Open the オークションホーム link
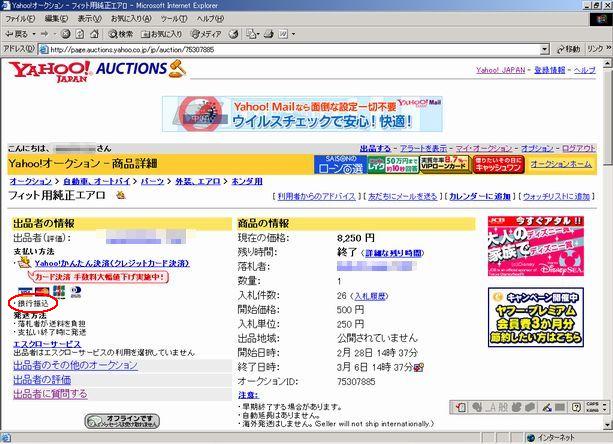 pyautogui.click(x=561, y=164)
